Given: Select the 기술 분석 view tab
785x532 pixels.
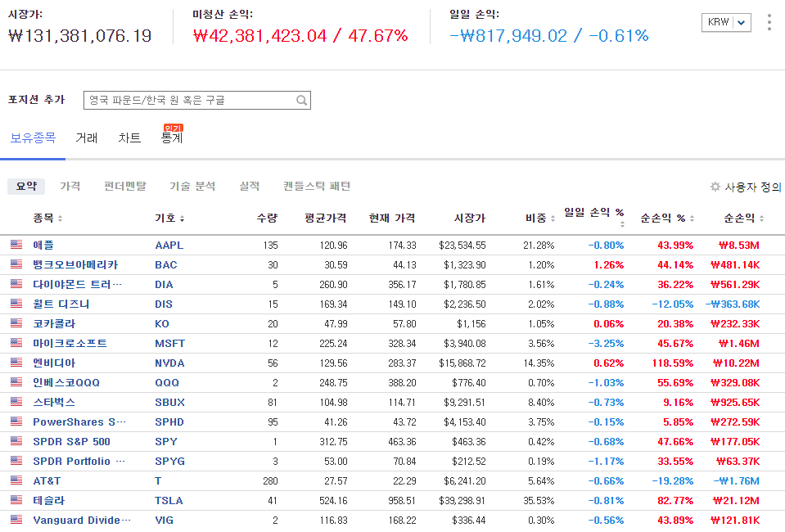Looking at the screenshot, I should click(192, 186).
